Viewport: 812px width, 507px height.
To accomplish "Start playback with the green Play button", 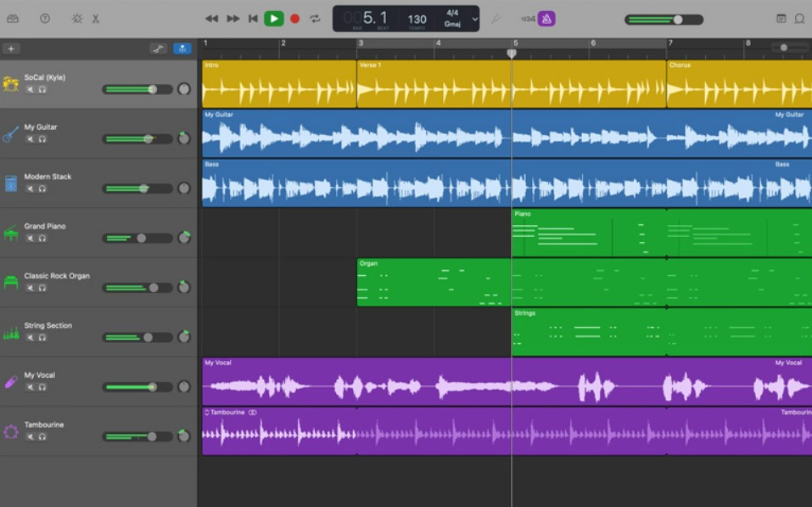I will pyautogui.click(x=274, y=19).
